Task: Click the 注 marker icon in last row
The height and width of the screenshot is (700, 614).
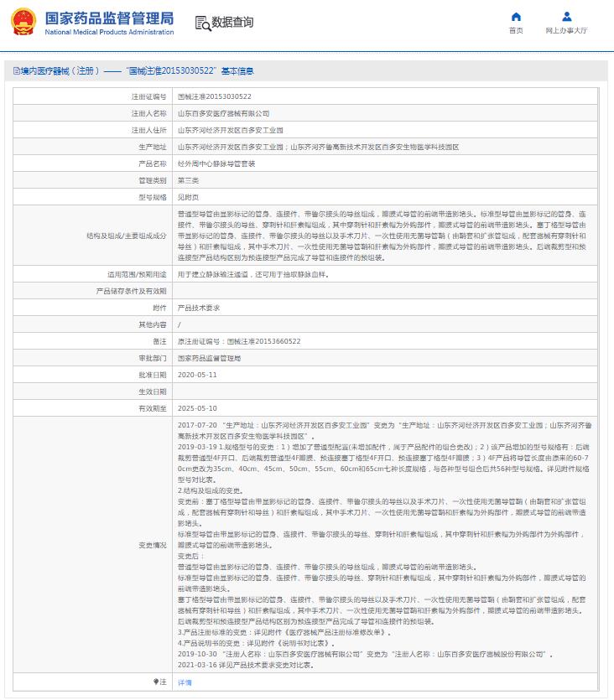Action: 156,682
